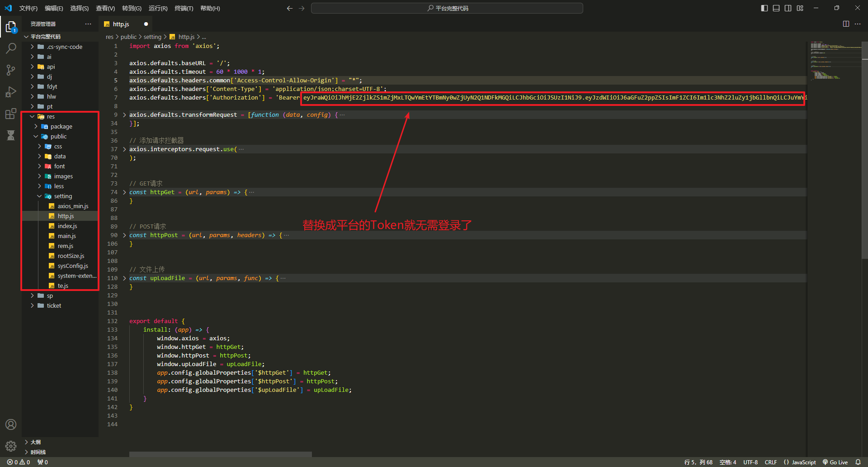This screenshot has height=467, width=868.
Task: Click the setting breadcrumb segment
Action: [x=152, y=37]
